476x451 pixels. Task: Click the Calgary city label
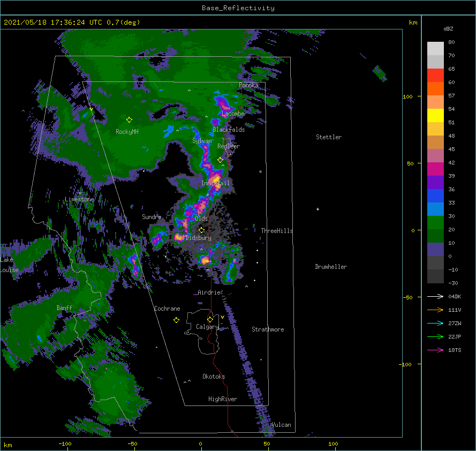[207, 327]
